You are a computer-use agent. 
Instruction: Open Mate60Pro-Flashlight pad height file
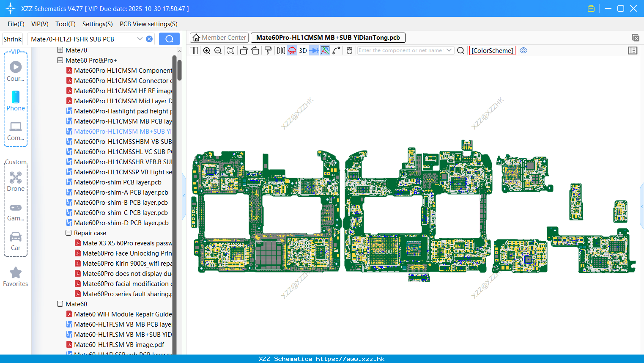point(119,111)
